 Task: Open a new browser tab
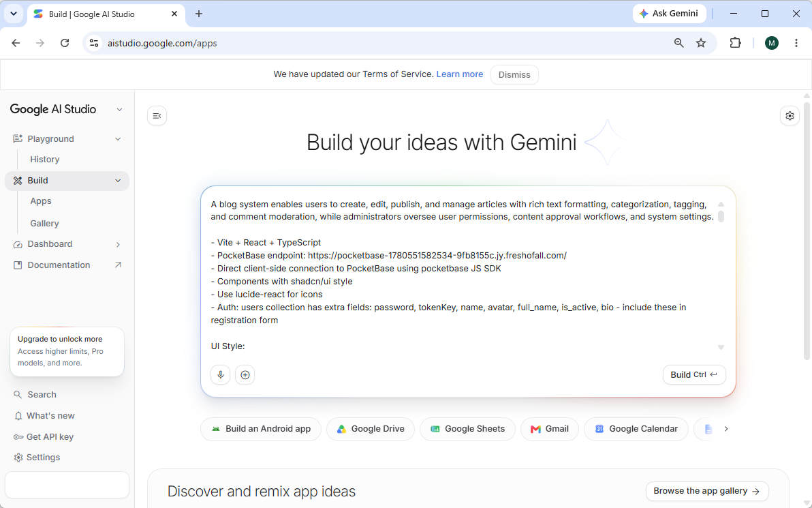[199, 14]
